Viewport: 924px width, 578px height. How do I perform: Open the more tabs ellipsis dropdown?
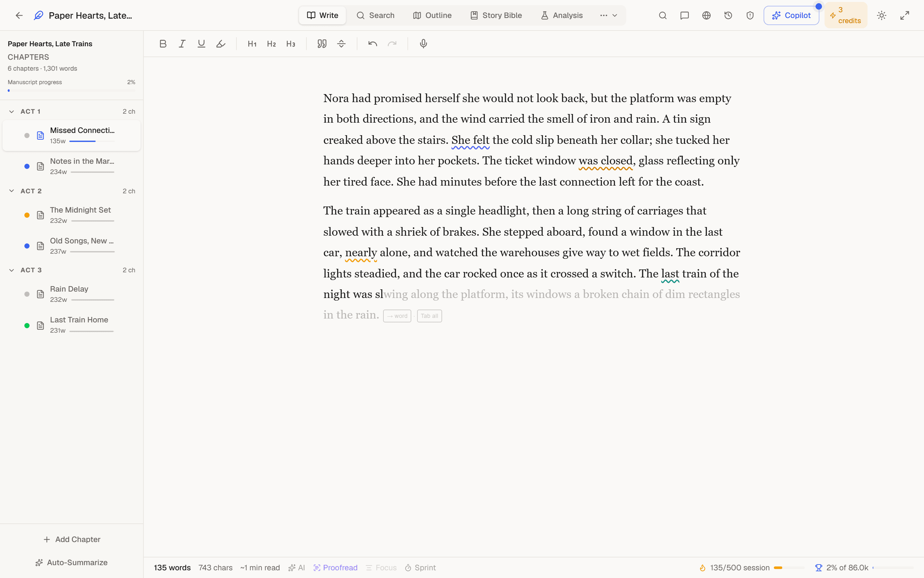(x=609, y=15)
